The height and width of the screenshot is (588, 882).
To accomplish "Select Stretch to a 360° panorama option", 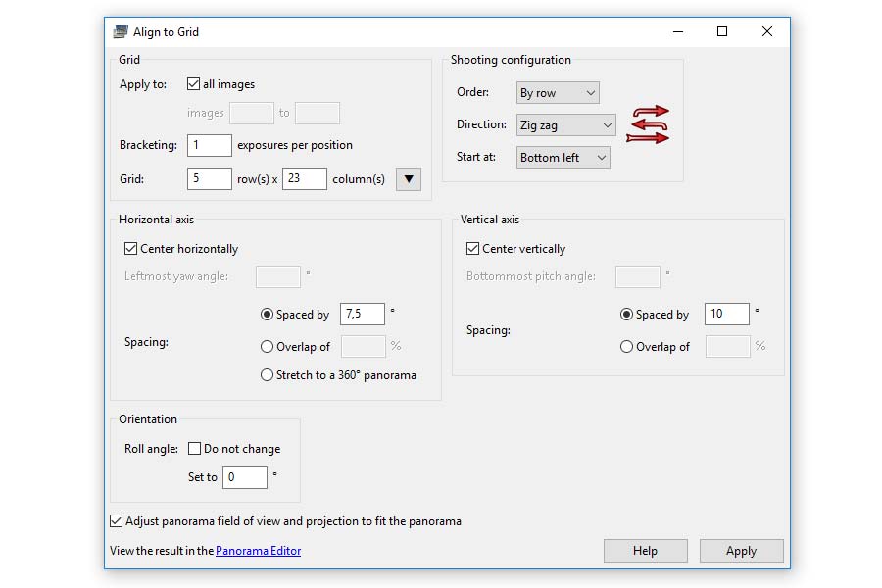I will [268, 374].
